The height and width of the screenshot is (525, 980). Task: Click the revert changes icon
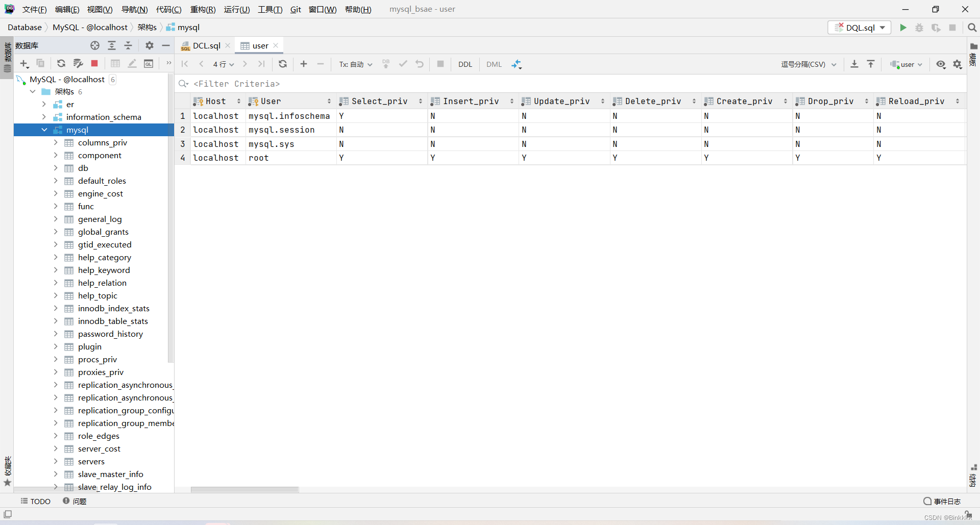point(420,64)
